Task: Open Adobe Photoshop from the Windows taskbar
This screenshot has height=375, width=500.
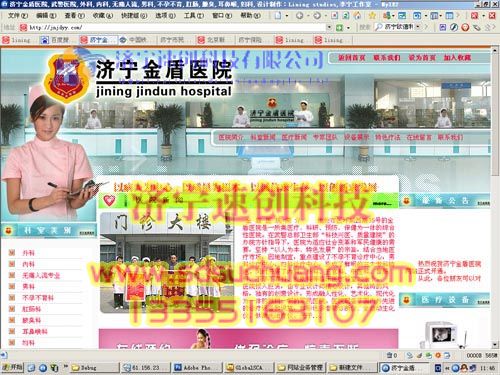Action: click(197, 367)
